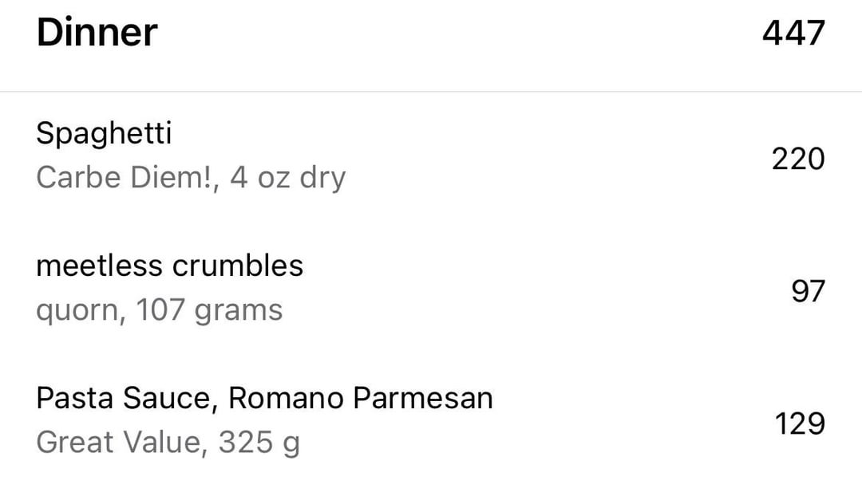862x504 pixels.
Task: Tap the word meetless in entry title
Action: coord(100,266)
